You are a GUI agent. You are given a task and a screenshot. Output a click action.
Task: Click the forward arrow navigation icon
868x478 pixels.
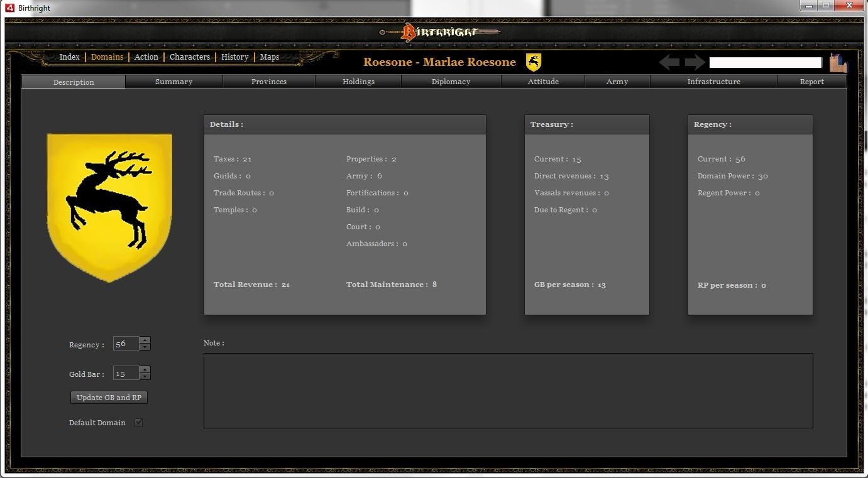[x=695, y=62]
